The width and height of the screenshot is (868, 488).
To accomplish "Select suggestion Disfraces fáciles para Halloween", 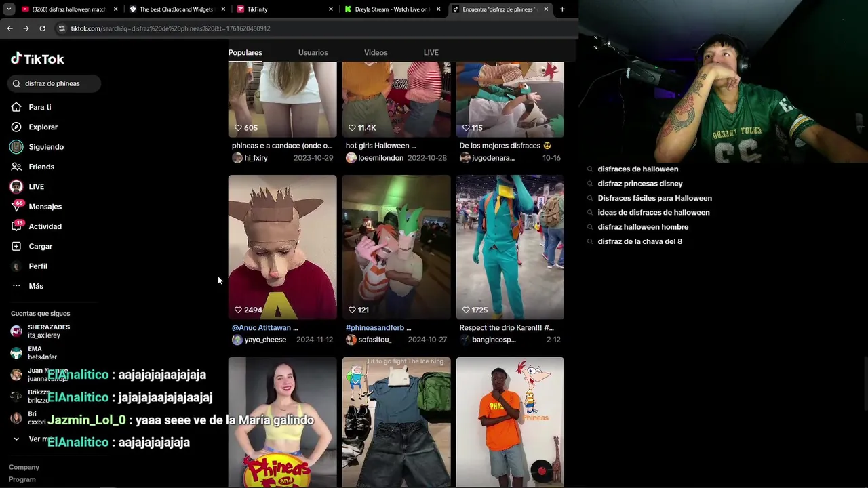I will [654, 198].
